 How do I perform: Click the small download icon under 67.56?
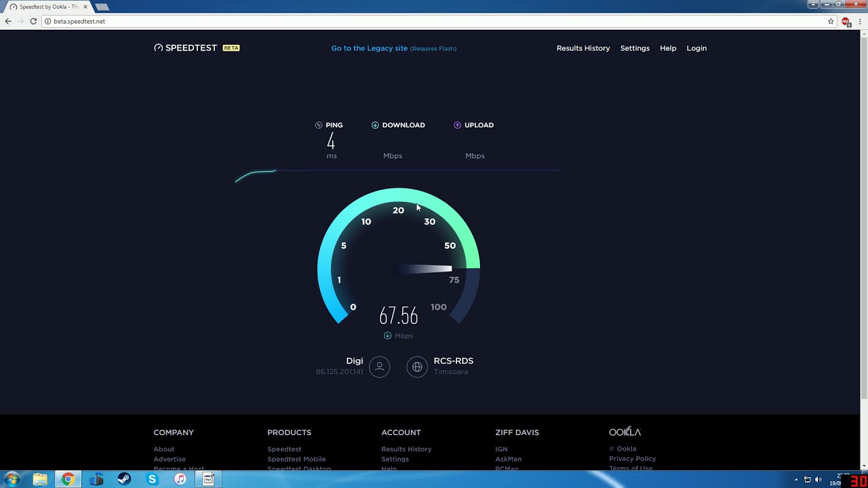pos(388,335)
